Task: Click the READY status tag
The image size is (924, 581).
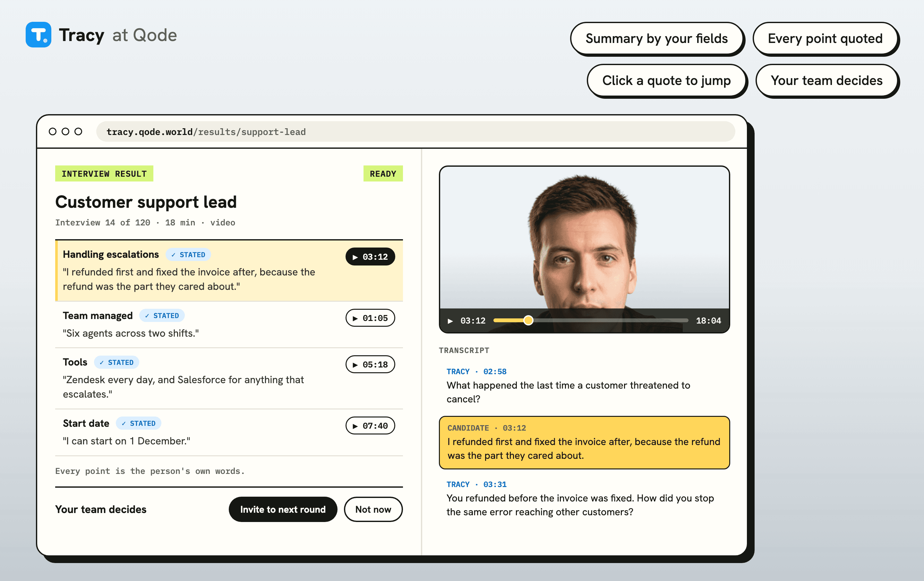Action: [x=383, y=174]
